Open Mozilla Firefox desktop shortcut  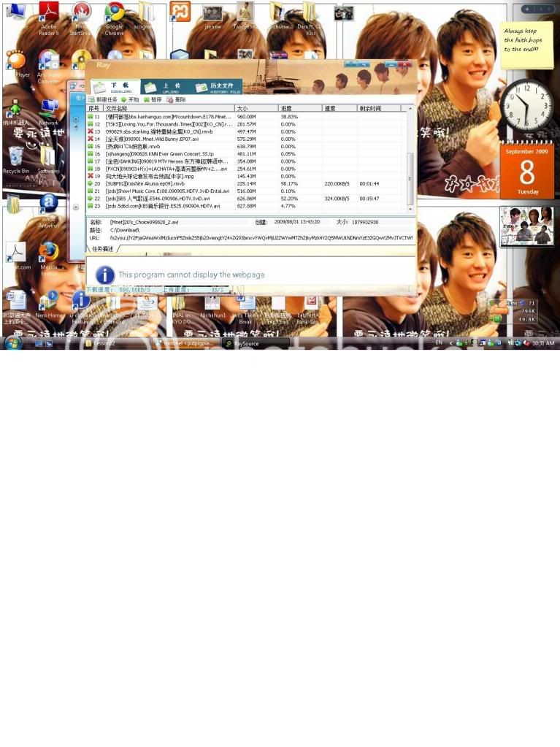(49, 252)
